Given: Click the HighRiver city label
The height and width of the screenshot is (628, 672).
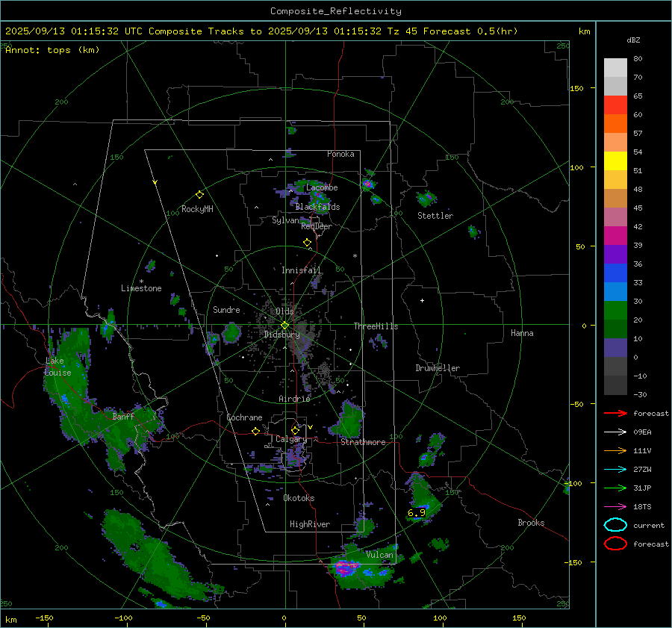Looking at the screenshot, I should (x=310, y=524).
